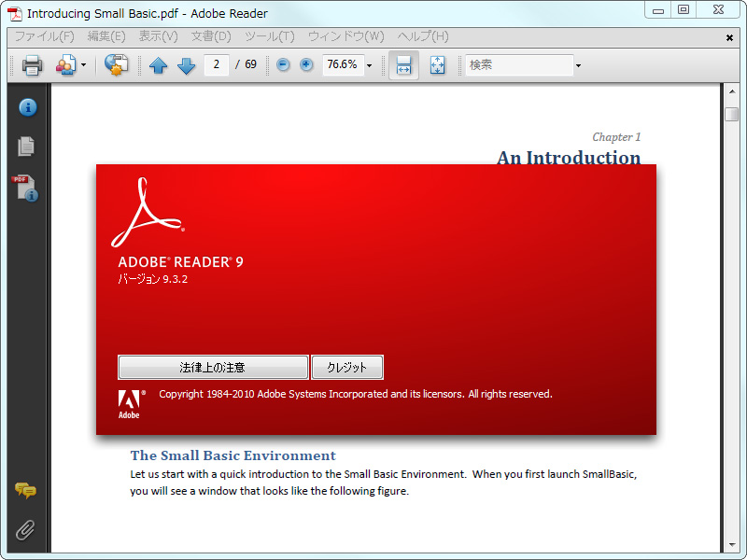This screenshot has height=560, width=747.
Task: Open the Comments panel speech bubble icon
Action: click(25, 490)
